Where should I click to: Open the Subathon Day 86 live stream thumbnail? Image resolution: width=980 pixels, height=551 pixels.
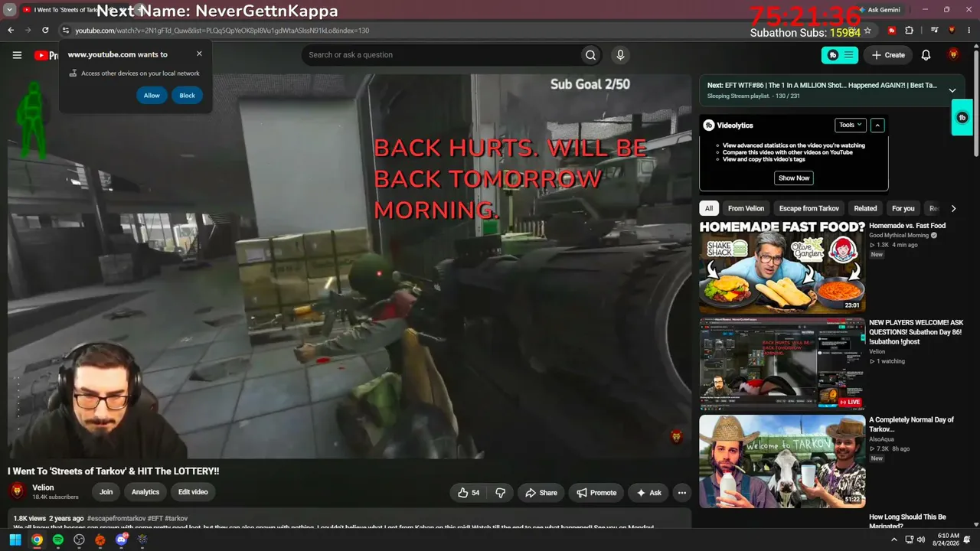point(782,364)
